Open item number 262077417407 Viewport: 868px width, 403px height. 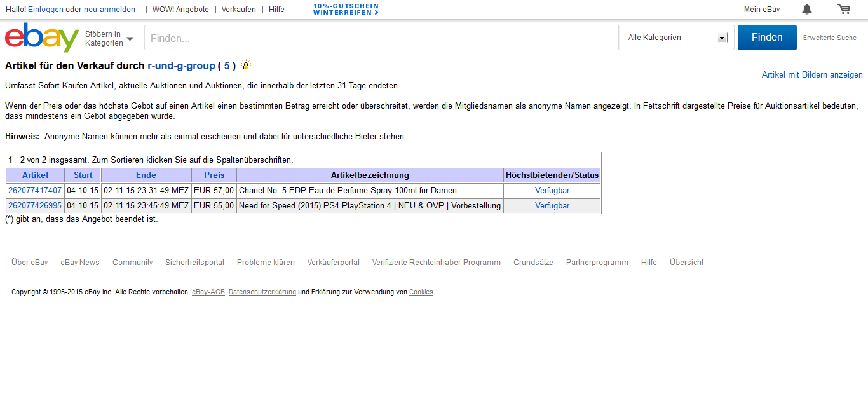pos(35,191)
